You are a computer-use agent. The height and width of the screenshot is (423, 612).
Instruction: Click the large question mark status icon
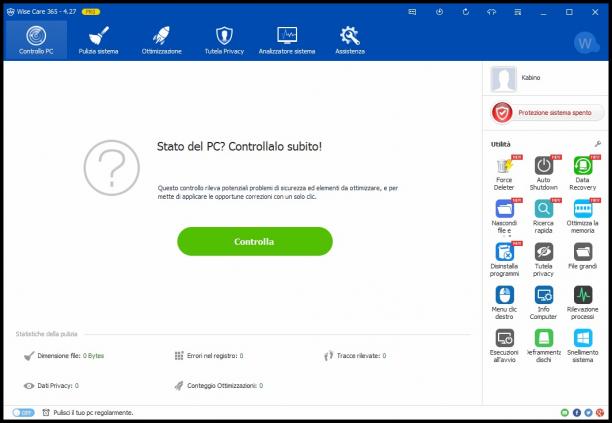point(112,168)
